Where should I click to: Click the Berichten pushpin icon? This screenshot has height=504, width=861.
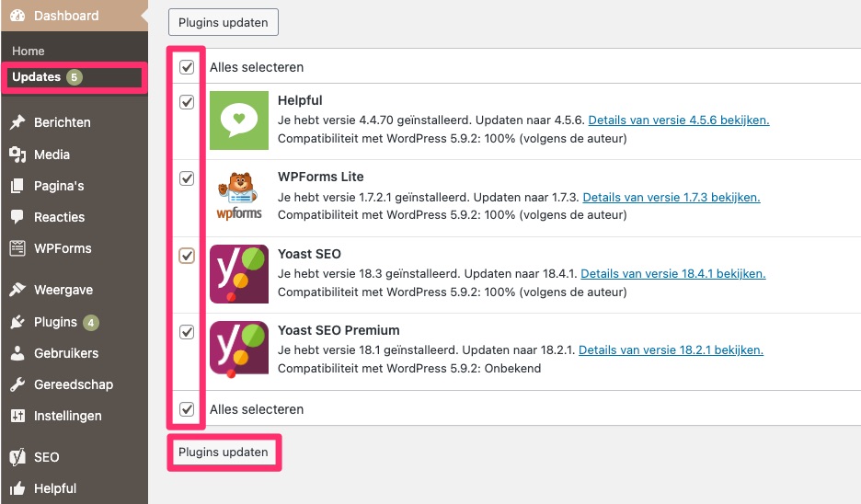(17, 122)
